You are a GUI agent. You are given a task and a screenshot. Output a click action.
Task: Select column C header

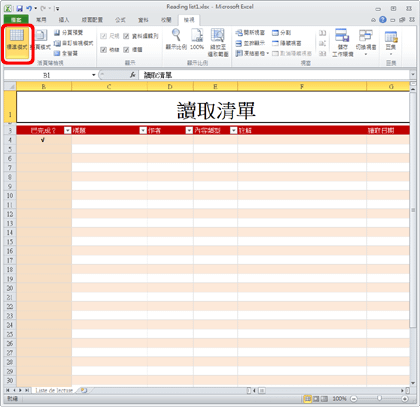109,86
